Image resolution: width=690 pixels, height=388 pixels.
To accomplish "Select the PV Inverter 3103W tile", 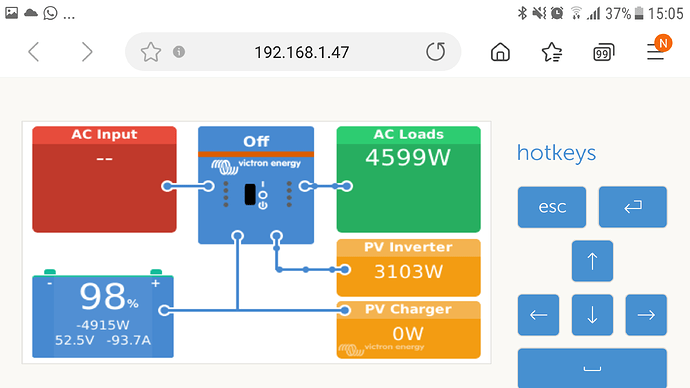I will pyautogui.click(x=408, y=267).
